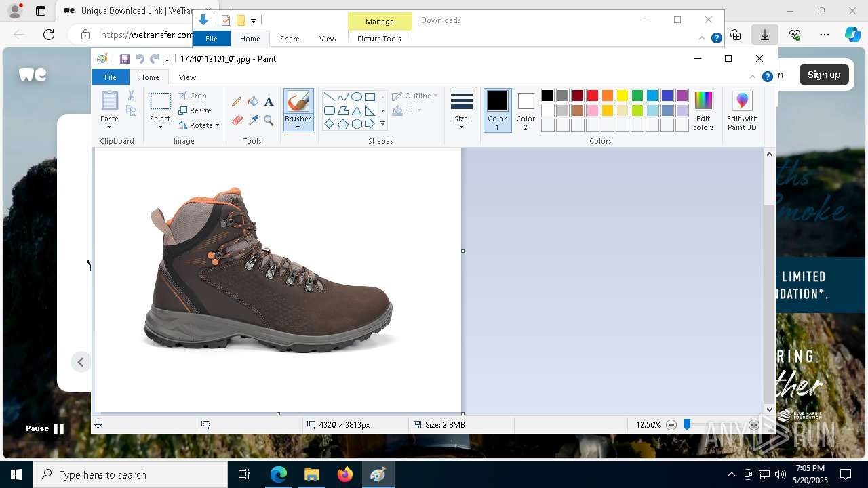Choose the Oval shape

click(x=356, y=96)
